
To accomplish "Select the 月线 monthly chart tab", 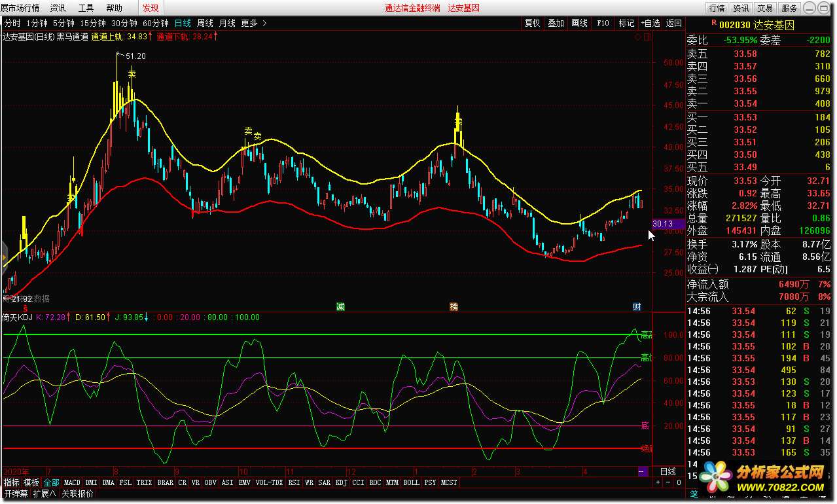I will 228,23.
